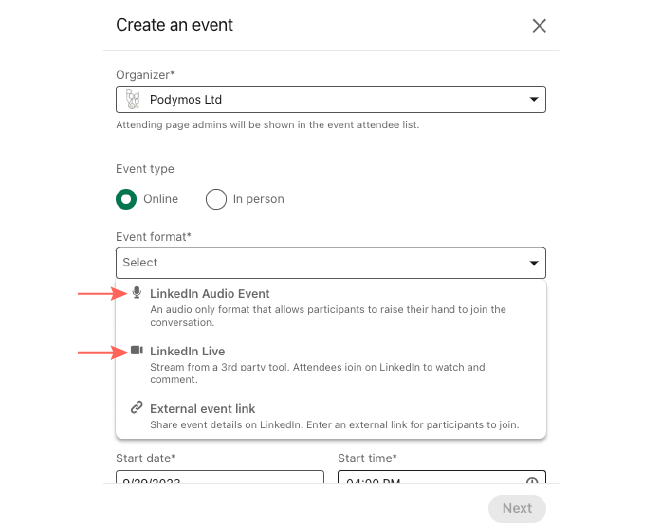This screenshot has width=662, height=529.
Task: Click the clock icon in Start time
Action: (x=532, y=480)
